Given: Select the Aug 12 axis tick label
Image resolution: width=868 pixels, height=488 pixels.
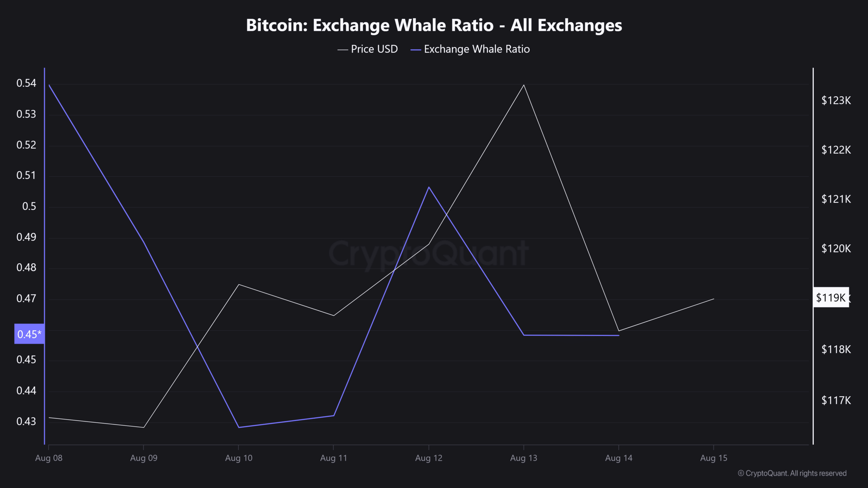Looking at the screenshot, I should pyautogui.click(x=429, y=458).
